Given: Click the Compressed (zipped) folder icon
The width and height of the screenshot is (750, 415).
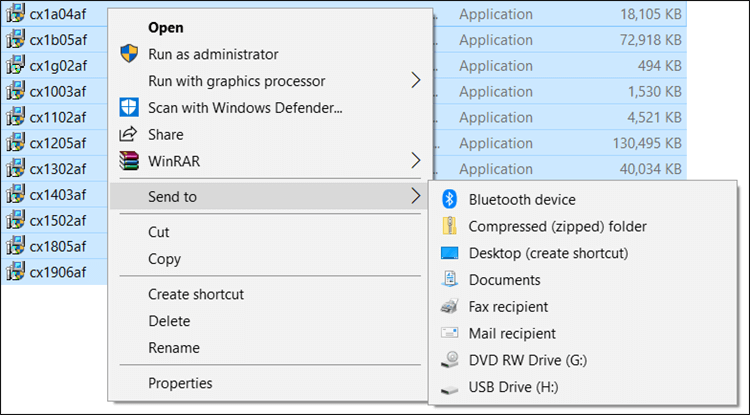Looking at the screenshot, I should click(449, 227).
